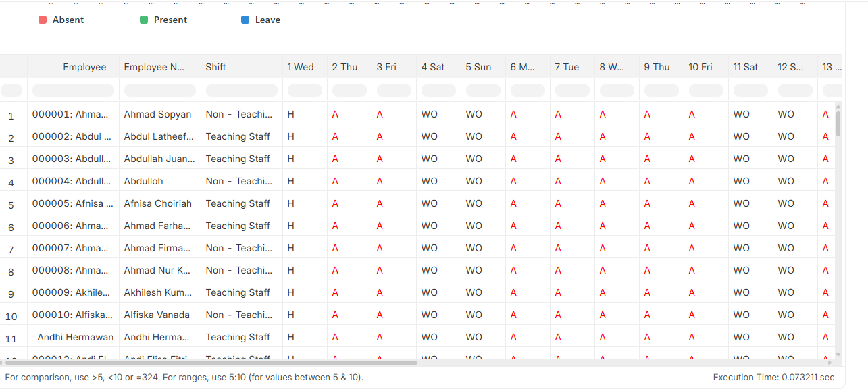Click the green Present legend swatch
The width and height of the screenshot is (868, 389).
coord(144,20)
